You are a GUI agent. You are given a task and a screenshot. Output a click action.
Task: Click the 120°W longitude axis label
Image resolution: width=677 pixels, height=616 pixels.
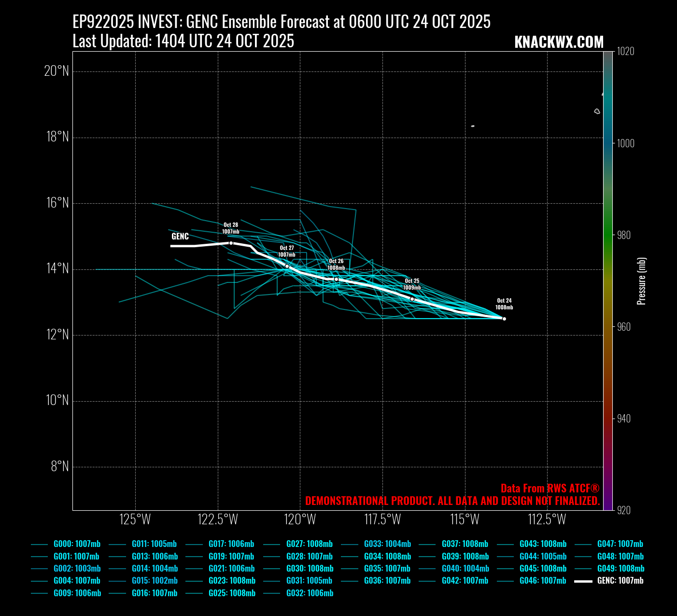point(300,519)
